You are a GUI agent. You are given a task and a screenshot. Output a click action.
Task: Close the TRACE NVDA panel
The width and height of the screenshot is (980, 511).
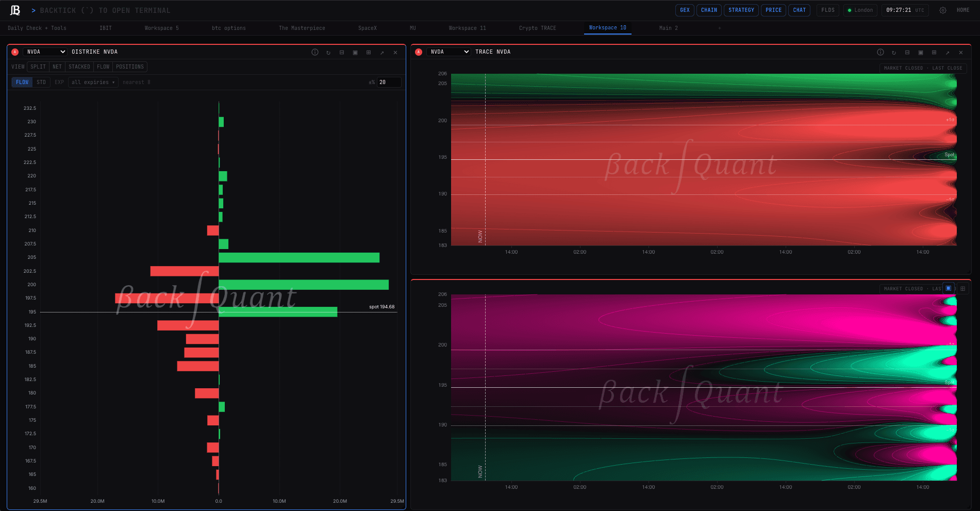[961, 52]
